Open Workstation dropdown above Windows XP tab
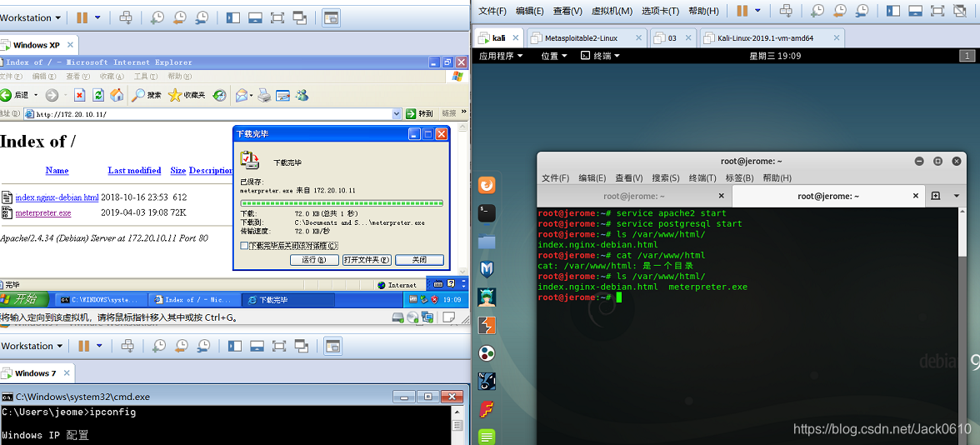980x445 pixels. [30, 17]
